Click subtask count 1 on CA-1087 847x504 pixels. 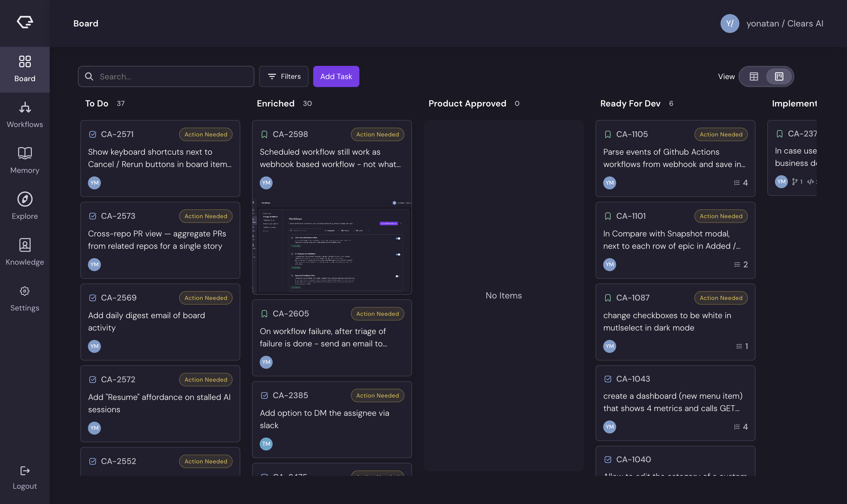[x=742, y=346]
